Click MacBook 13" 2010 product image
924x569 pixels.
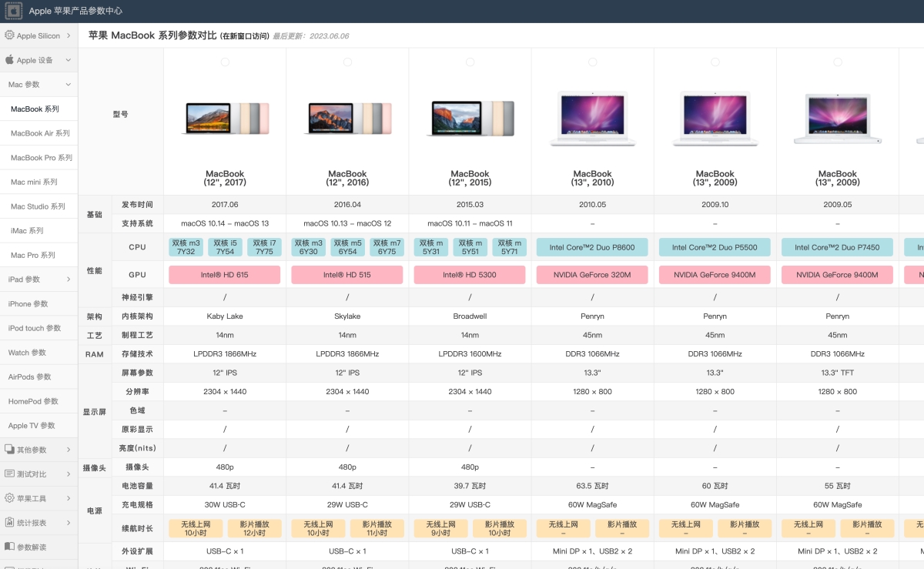tap(592, 119)
